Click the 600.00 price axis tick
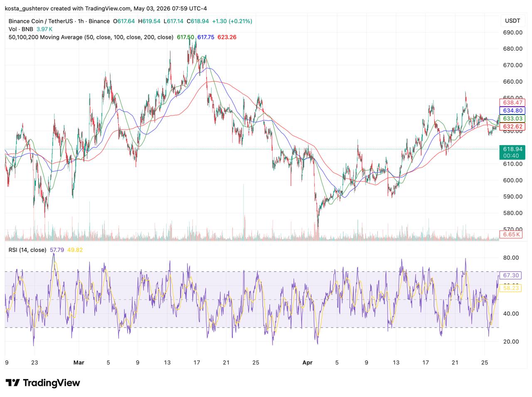 click(512, 180)
